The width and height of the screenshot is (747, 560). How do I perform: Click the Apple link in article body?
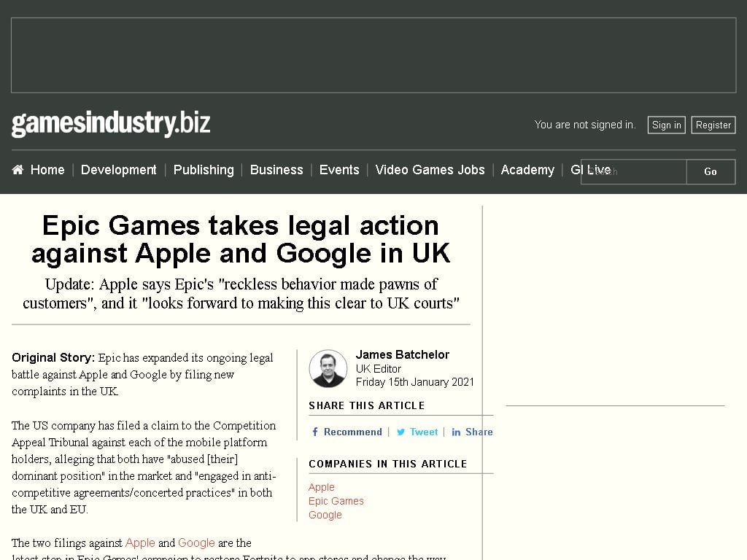(x=140, y=542)
